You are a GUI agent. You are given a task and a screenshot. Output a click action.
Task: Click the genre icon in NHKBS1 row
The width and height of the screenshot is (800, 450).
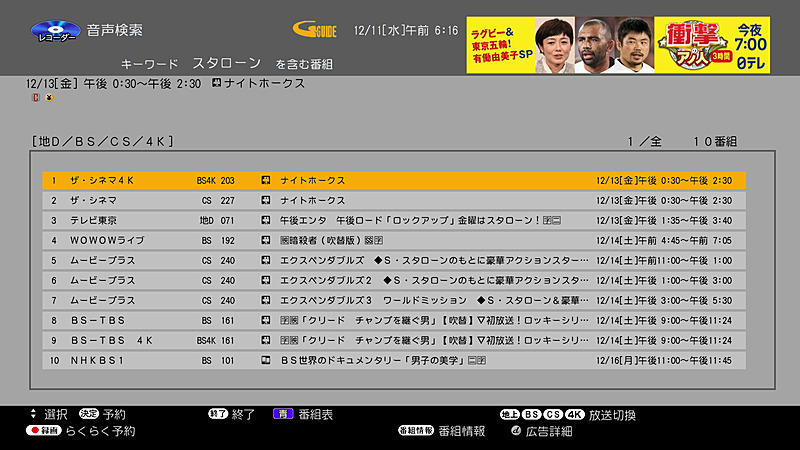click(266, 360)
